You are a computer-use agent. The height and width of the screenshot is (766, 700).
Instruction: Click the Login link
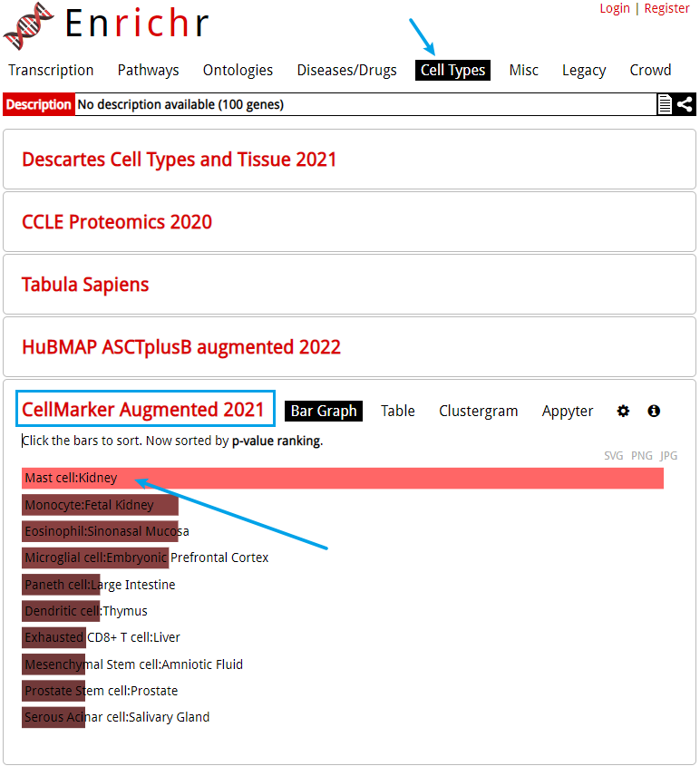pyautogui.click(x=615, y=8)
